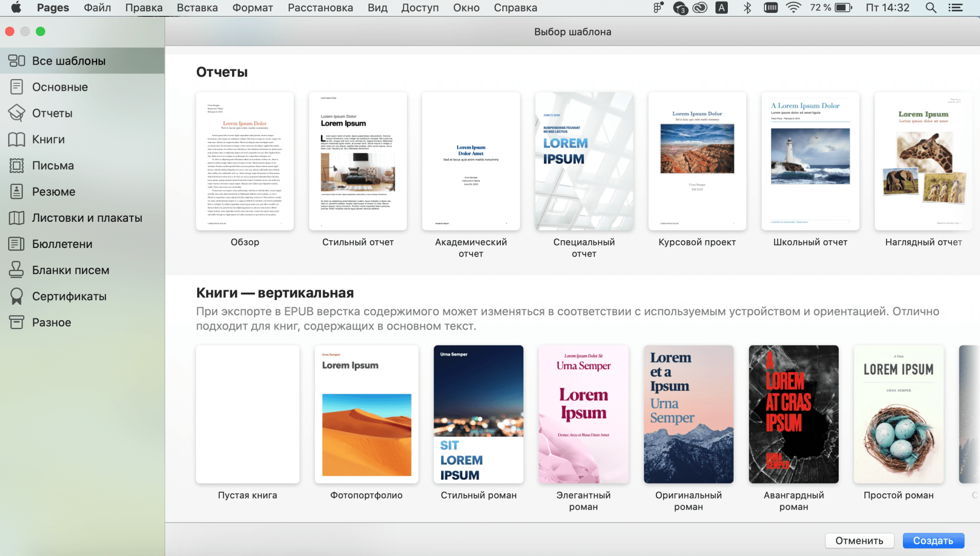
Task: Click the Miscellaneous (Разное) box icon
Action: pos(16,322)
